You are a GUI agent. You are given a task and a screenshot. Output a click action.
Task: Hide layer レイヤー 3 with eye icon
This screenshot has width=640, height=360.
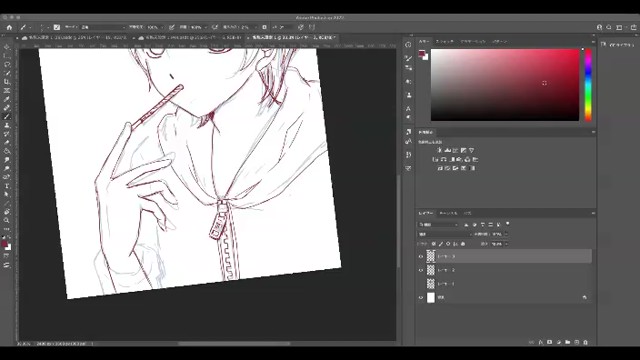click(421, 256)
